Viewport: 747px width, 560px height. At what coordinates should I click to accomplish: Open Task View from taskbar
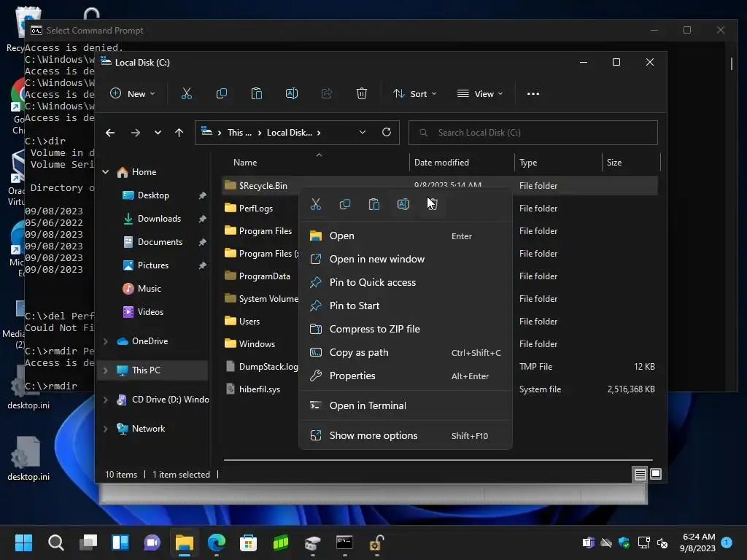[x=88, y=542]
